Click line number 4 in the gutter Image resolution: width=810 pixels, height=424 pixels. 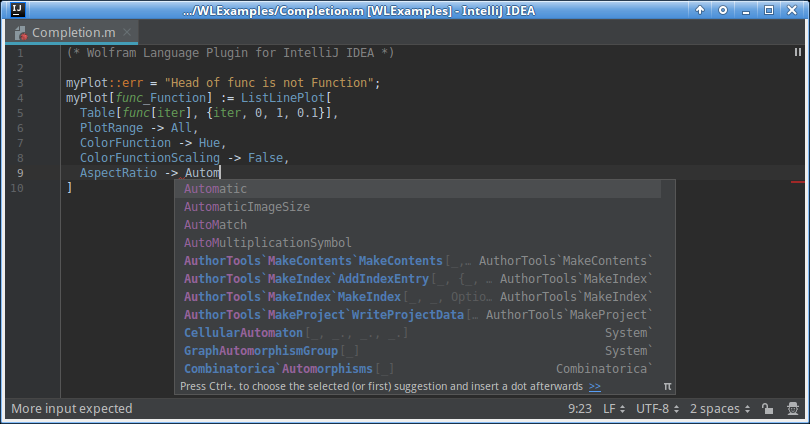pos(20,98)
